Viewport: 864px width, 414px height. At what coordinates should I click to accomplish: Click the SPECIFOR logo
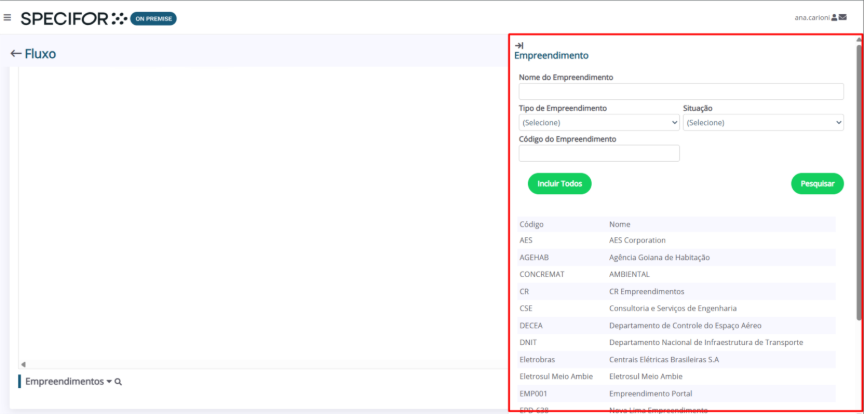(x=74, y=19)
